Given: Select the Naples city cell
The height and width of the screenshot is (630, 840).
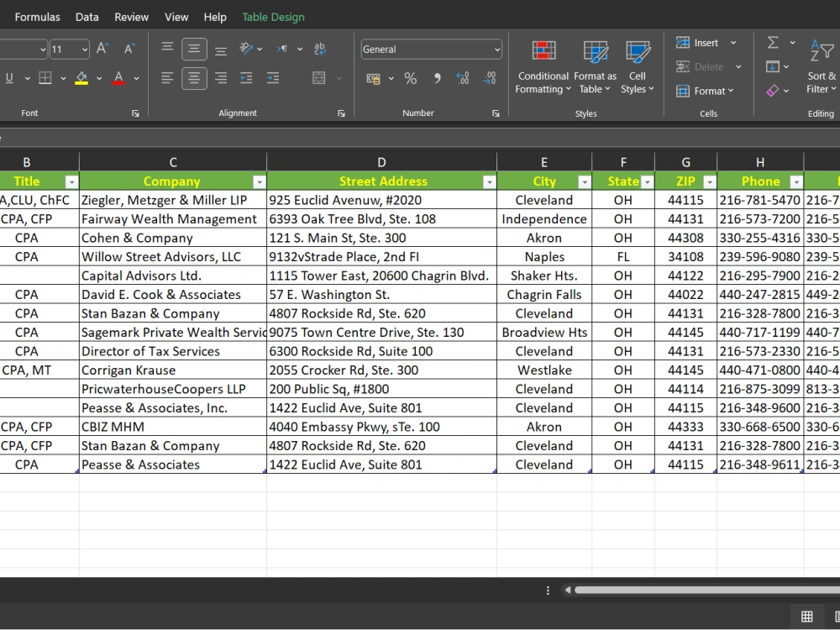Looking at the screenshot, I should point(544,256).
